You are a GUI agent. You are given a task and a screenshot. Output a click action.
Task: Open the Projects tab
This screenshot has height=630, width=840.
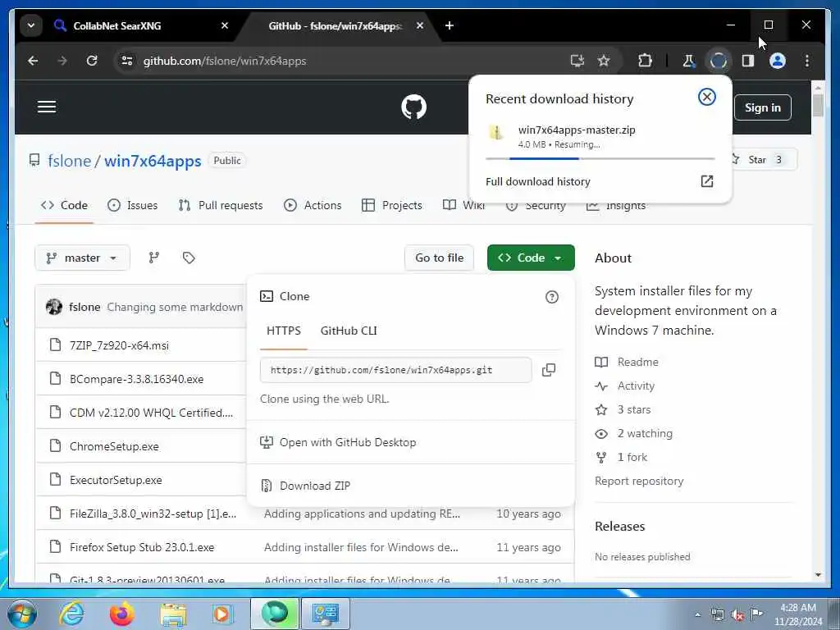(391, 205)
